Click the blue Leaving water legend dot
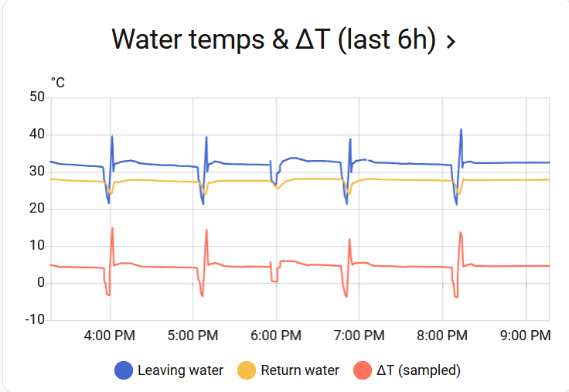Image resolution: width=569 pixels, height=392 pixels. 124,370
